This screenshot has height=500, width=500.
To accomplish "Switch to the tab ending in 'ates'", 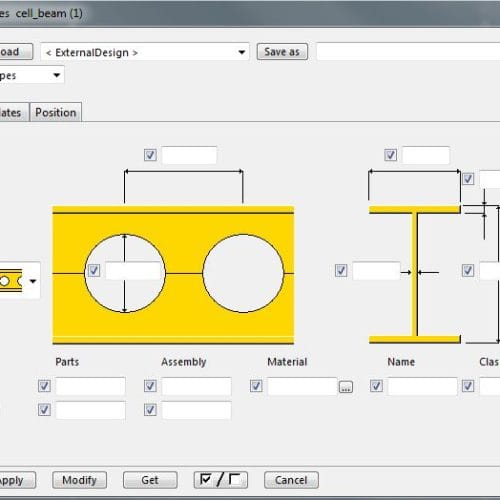I will [x=13, y=112].
